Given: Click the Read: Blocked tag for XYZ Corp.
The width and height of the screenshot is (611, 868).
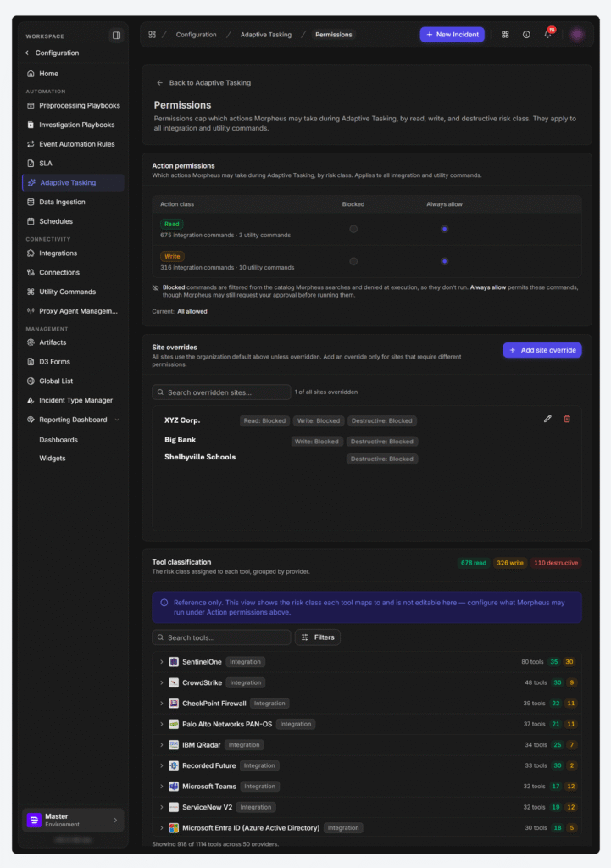Looking at the screenshot, I should [x=264, y=421].
